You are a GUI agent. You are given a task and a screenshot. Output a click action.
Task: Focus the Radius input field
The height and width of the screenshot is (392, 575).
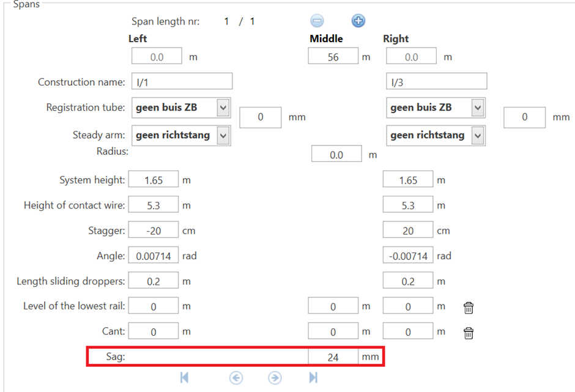click(x=336, y=155)
